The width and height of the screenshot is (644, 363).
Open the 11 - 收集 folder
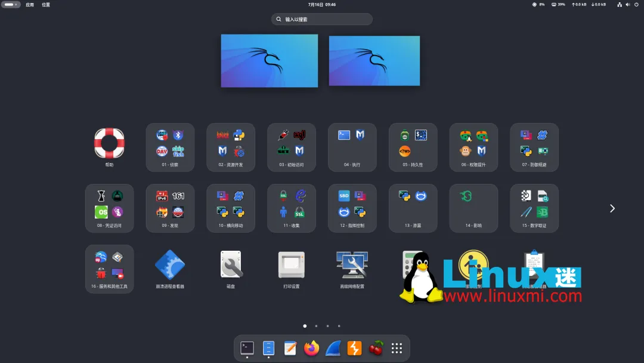(292, 208)
